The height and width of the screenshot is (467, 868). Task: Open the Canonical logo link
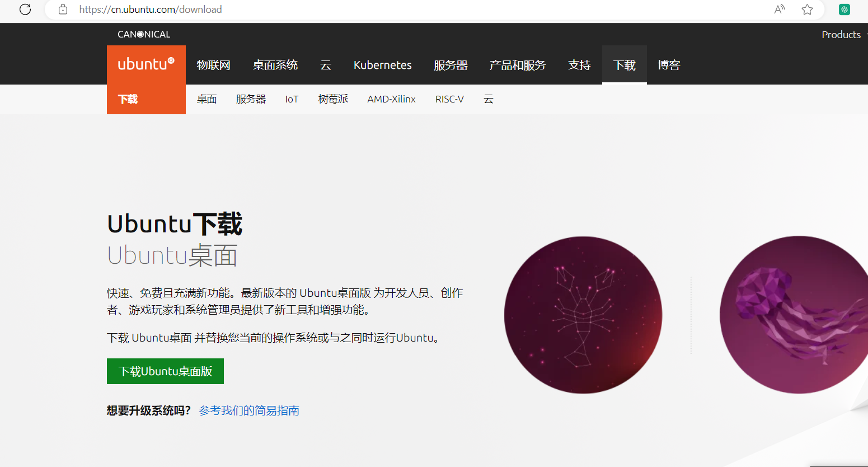144,34
